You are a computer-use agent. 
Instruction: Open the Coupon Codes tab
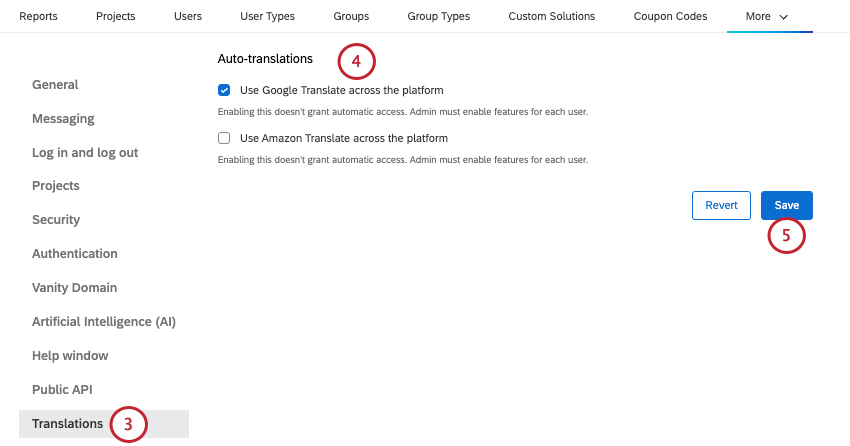(670, 17)
